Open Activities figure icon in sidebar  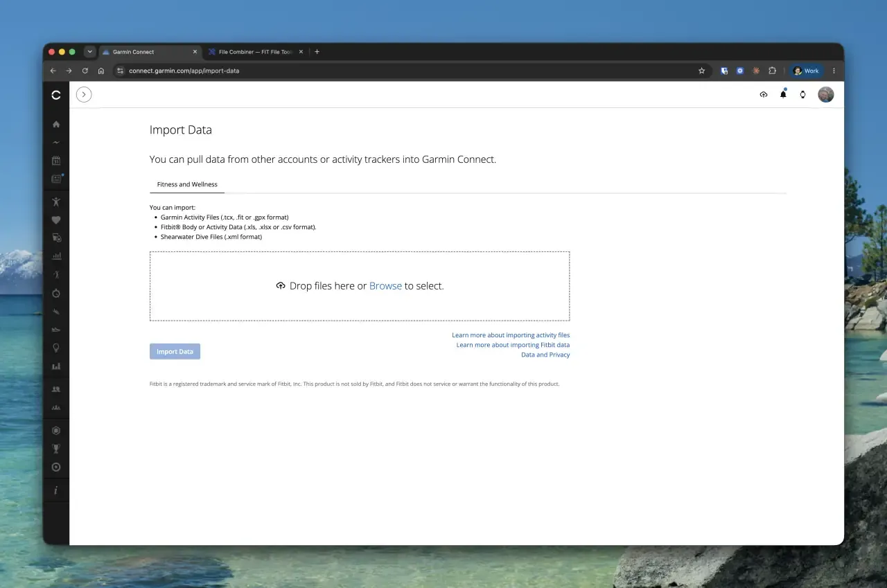pyautogui.click(x=56, y=202)
